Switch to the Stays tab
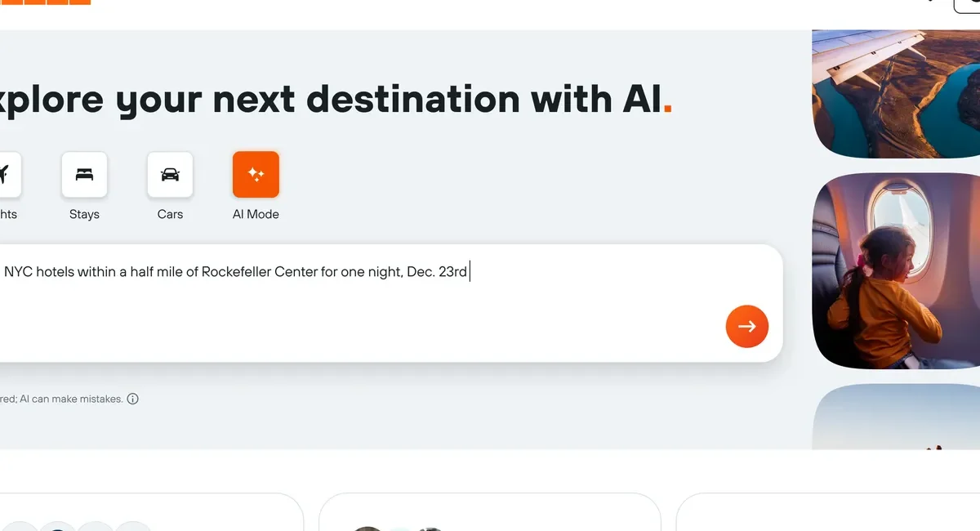 coord(84,188)
